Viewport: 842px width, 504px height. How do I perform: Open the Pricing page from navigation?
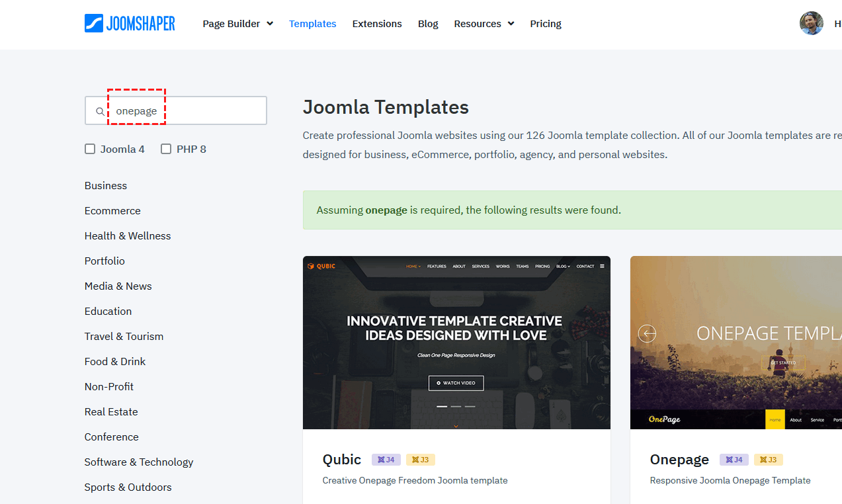coord(546,24)
